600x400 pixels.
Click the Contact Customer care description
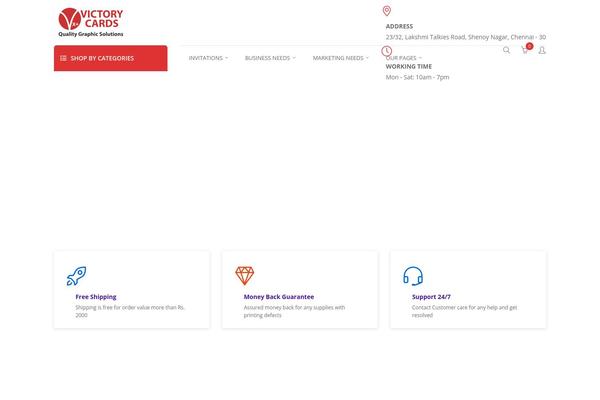point(465,311)
